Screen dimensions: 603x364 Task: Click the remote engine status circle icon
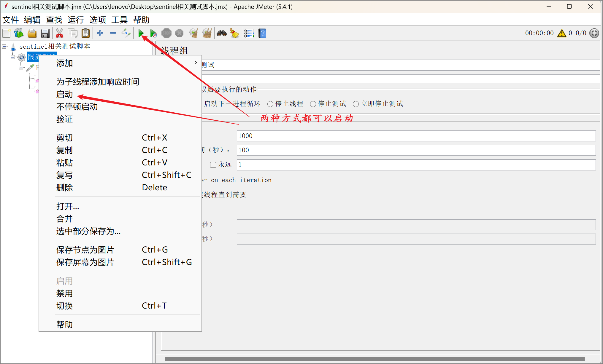pyautogui.click(x=594, y=33)
